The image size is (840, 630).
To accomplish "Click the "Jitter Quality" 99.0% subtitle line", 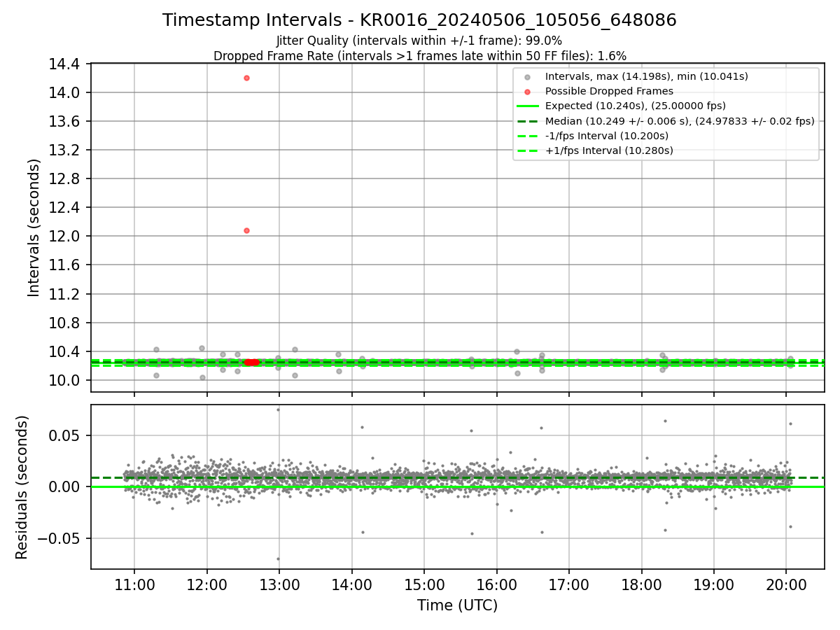I will pos(419,41).
